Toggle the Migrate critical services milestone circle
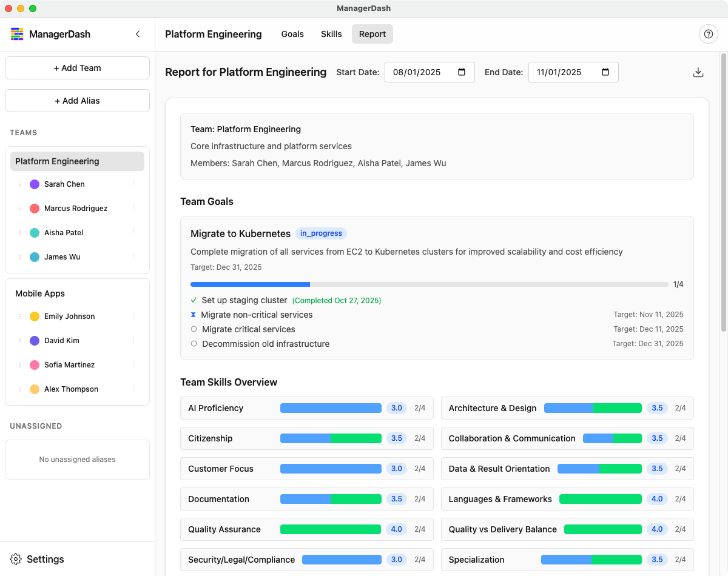The height and width of the screenshot is (576, 728). 194,329
